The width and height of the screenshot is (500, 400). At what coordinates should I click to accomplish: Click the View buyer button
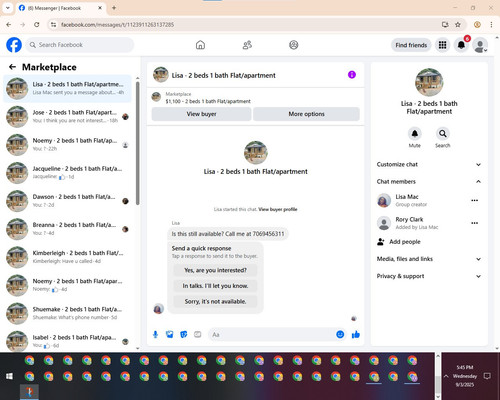click(201, 114)
